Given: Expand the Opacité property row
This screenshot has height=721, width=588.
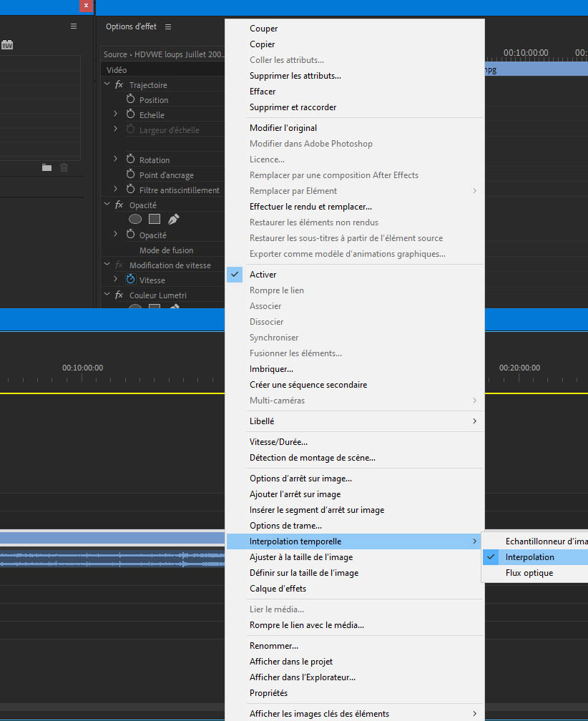Looking at the screenshot, I should [115, 234].
